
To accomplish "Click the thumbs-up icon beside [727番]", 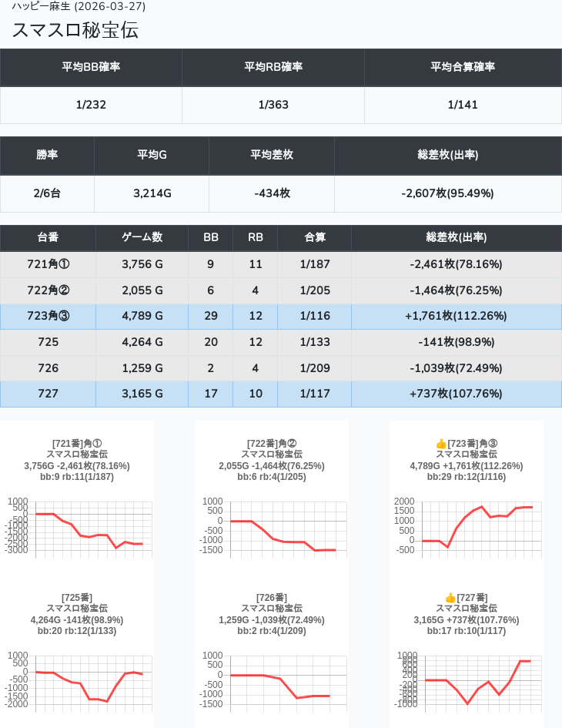I will pyautogui.click(x=451, y=598).
